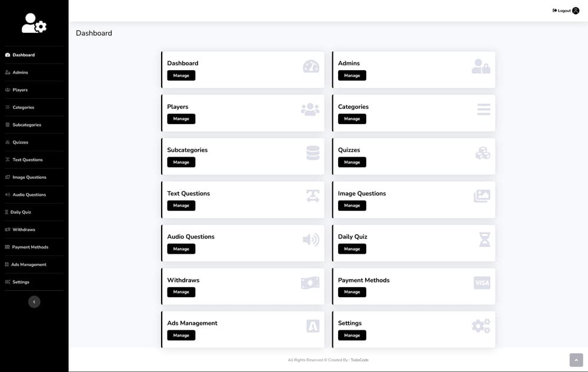Image resolution: width=588 pixels, height=372 pixels.
Task: Click the admin gear logo in the sidebar
Action: 34,24
